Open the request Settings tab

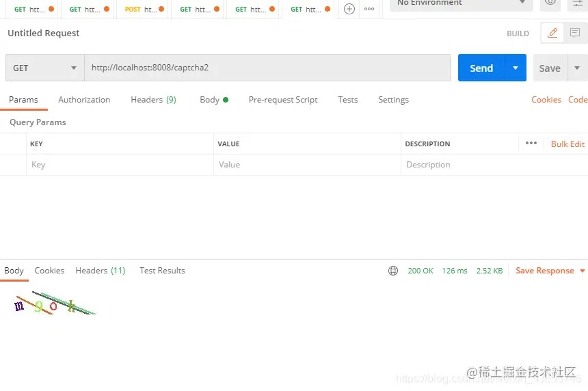tap(393, 100)
